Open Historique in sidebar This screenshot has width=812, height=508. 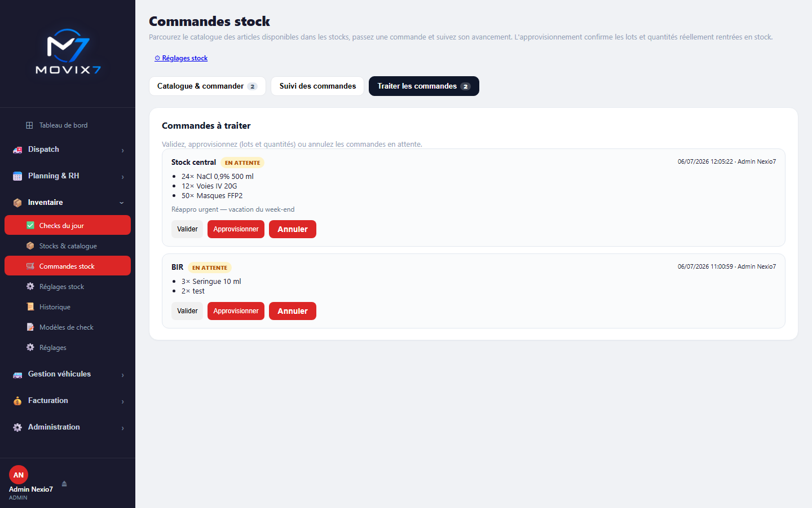[x=68, y=306]
